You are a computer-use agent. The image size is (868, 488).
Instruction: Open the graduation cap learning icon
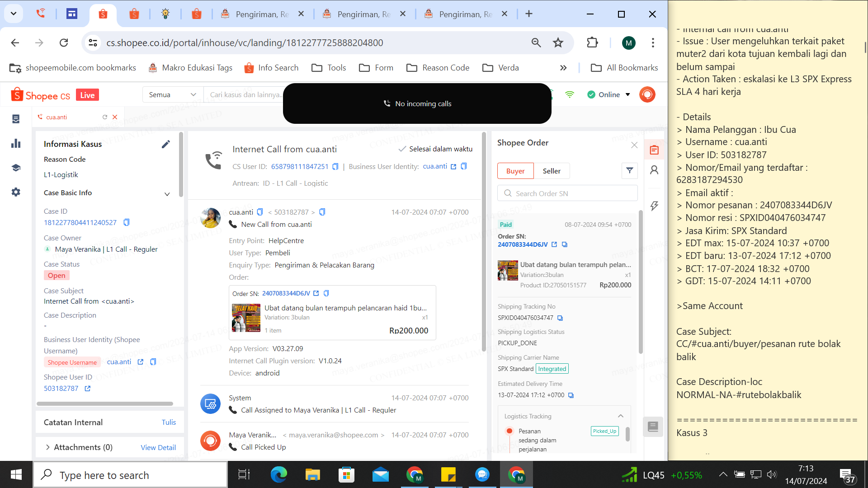point(16,168)
